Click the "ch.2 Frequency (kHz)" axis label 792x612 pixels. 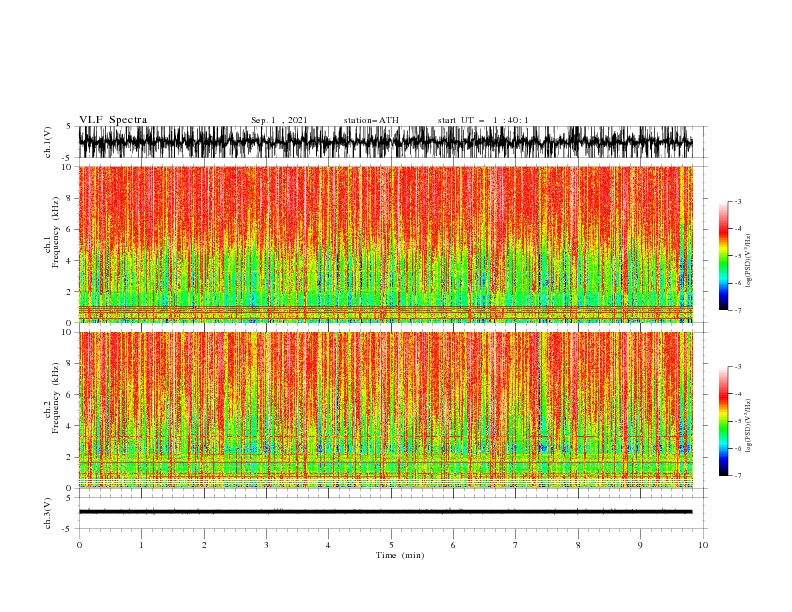[52, 398]
